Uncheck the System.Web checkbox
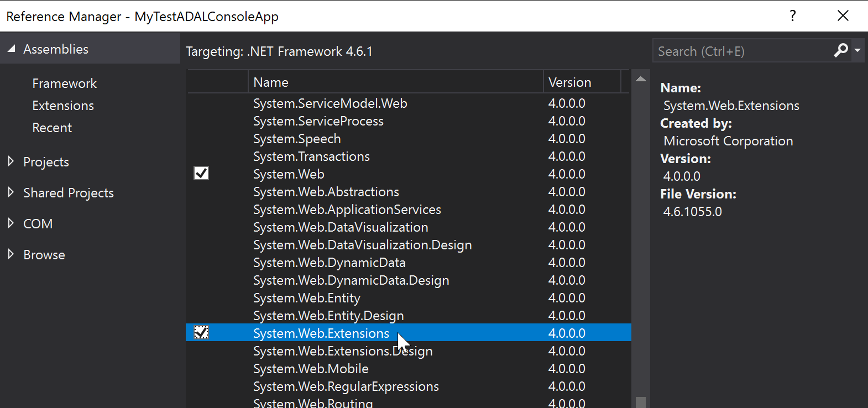Screen dimensions: 868x408 [x=201, y=174]
